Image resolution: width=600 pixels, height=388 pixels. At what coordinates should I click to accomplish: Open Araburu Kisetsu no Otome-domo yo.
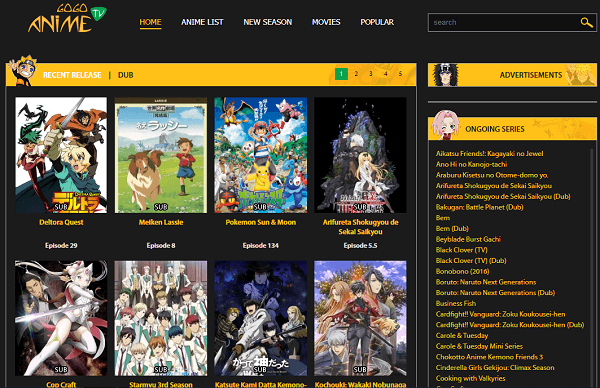(492, 175)
